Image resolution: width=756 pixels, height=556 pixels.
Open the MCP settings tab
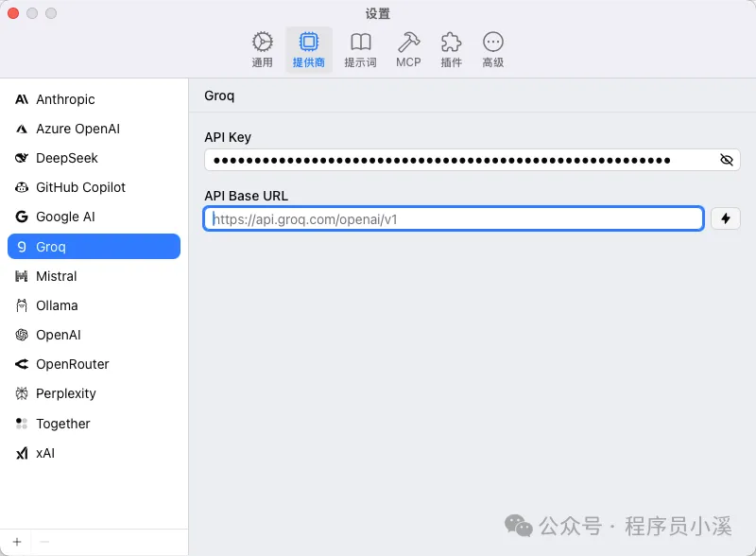408,50
